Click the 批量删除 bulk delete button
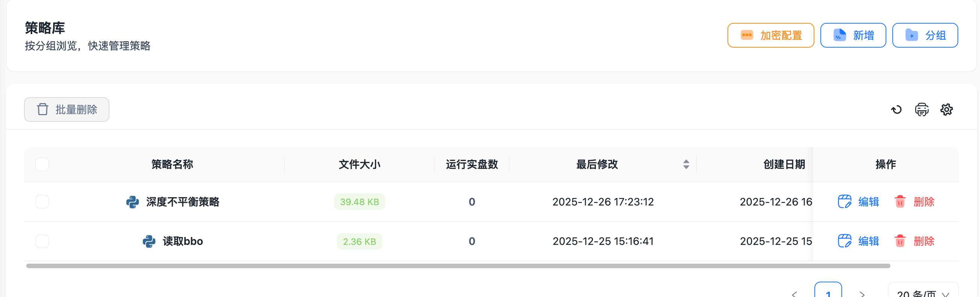 tap(67, 109)
